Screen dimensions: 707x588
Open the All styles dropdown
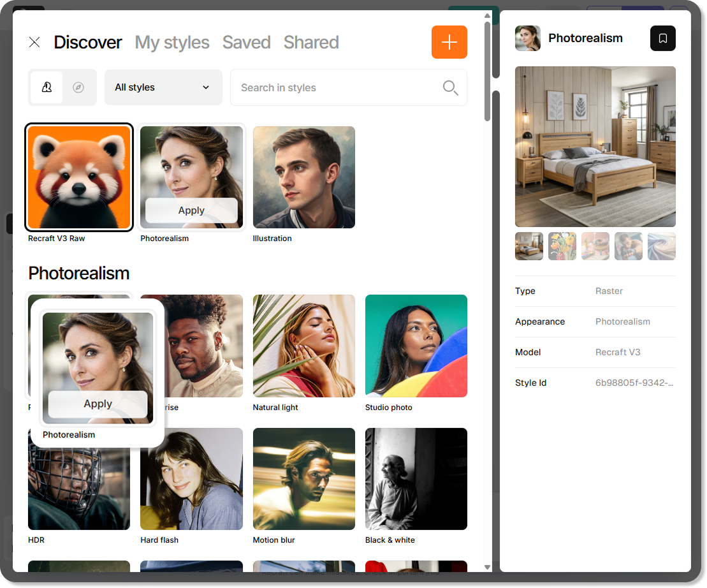163,87
